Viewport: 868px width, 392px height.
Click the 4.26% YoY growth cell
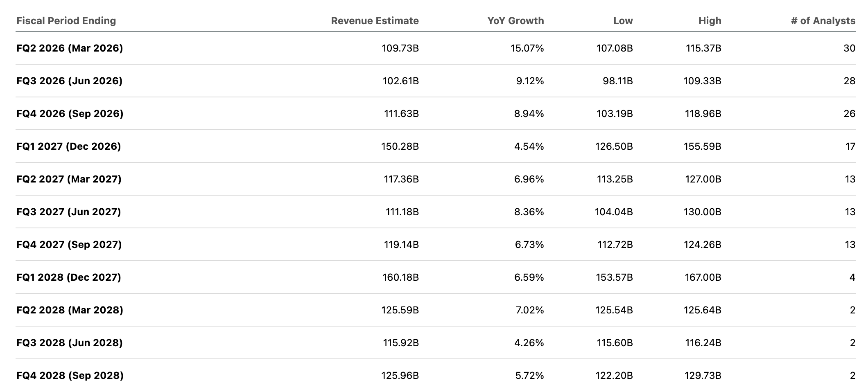[529, 343]
